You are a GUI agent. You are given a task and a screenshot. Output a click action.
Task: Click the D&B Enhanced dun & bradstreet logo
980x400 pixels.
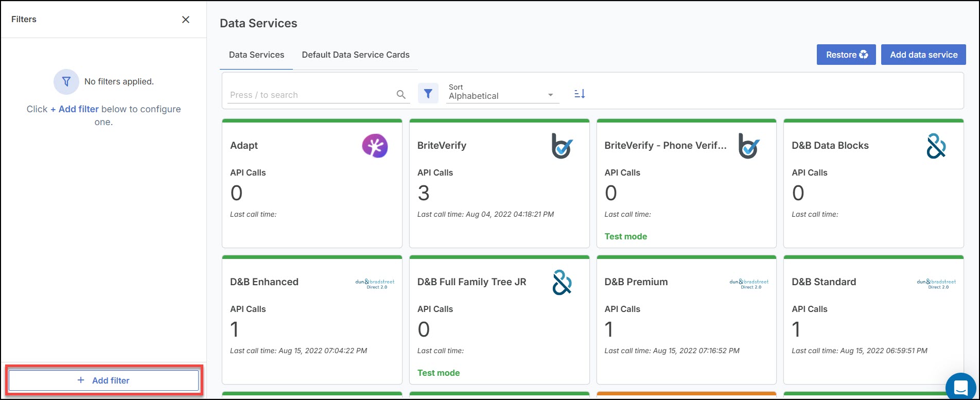(375, 284)
